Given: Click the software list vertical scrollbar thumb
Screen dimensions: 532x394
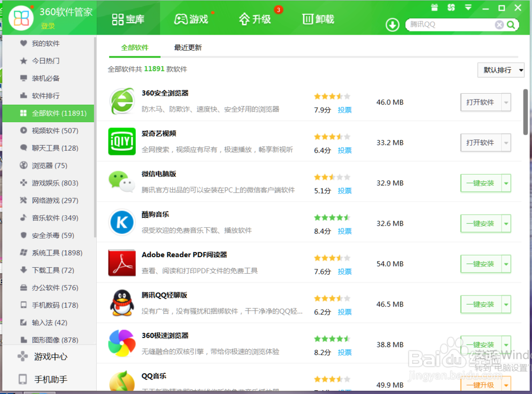Looking at the screenshot, I should (526, 112).
